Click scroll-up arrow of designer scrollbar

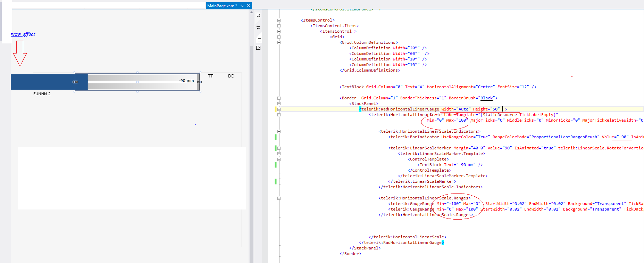click(251, 13)
